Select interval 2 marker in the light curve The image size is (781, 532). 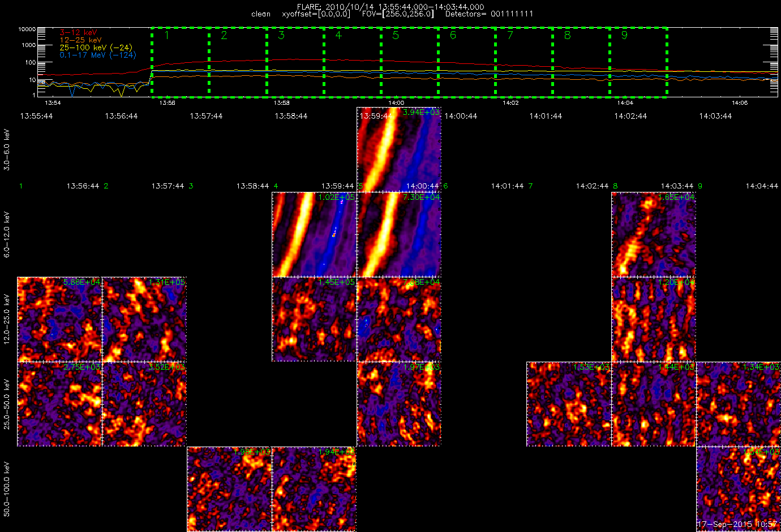[x=224, y=35]
